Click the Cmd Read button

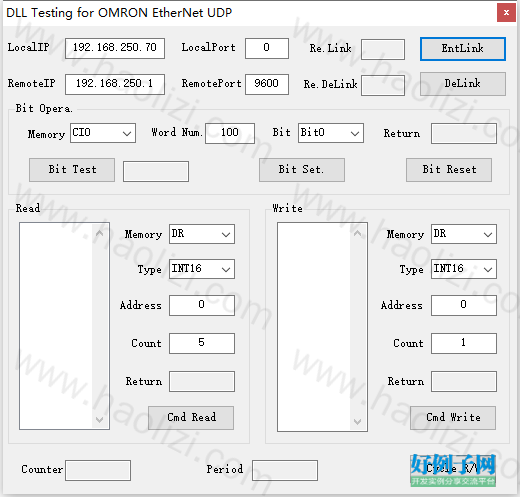click(x=191, y=417)
